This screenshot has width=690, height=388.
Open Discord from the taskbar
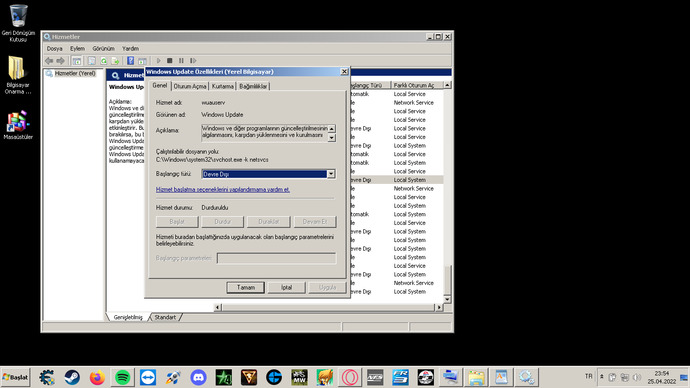(x=198, y=377)
